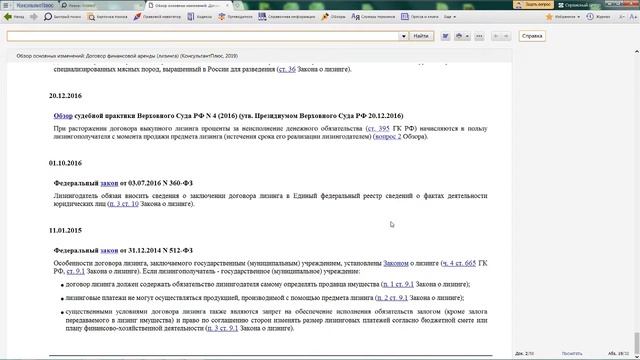
Task: Close the Обзор основных изменений tab
Action: point(227,5)
